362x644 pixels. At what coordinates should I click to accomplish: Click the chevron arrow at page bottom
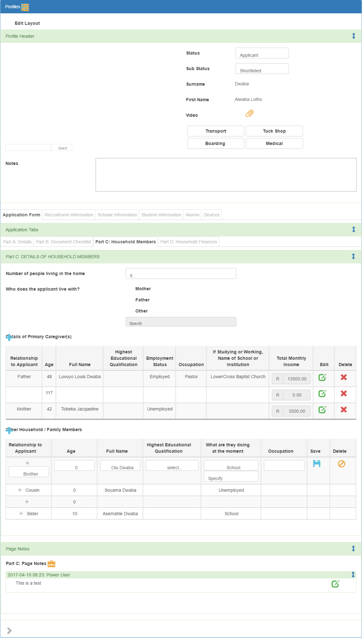(9, 631)
